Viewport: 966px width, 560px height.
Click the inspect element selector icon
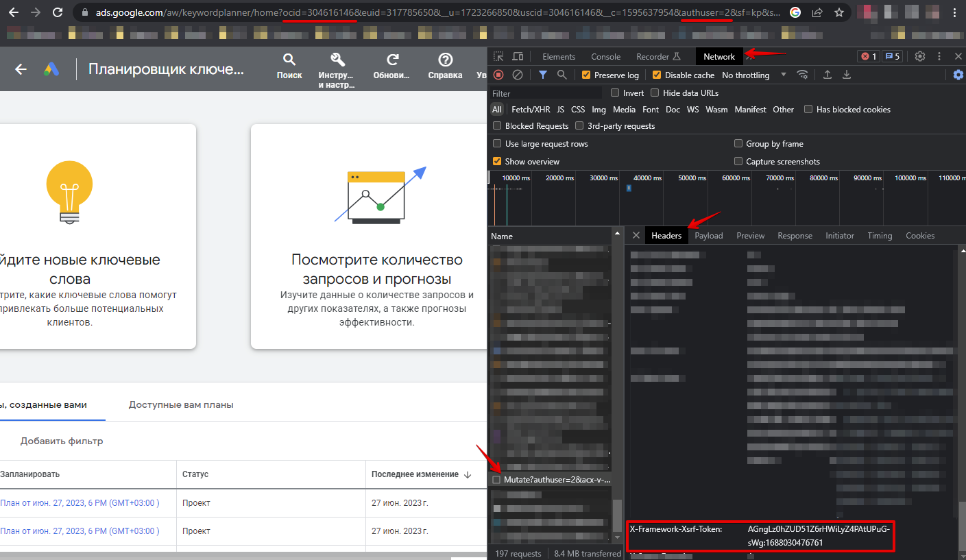[498, 57]
